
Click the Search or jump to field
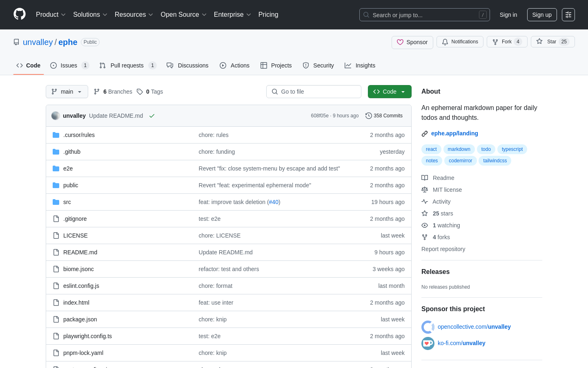coord(425,15)
